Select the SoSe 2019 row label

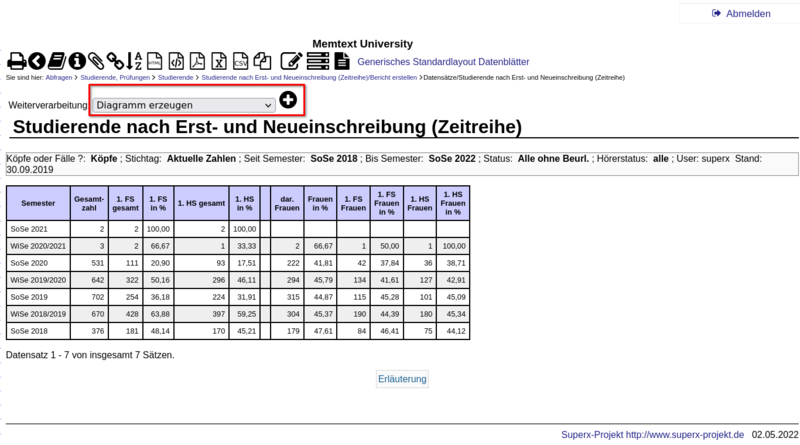pos(29,297)
